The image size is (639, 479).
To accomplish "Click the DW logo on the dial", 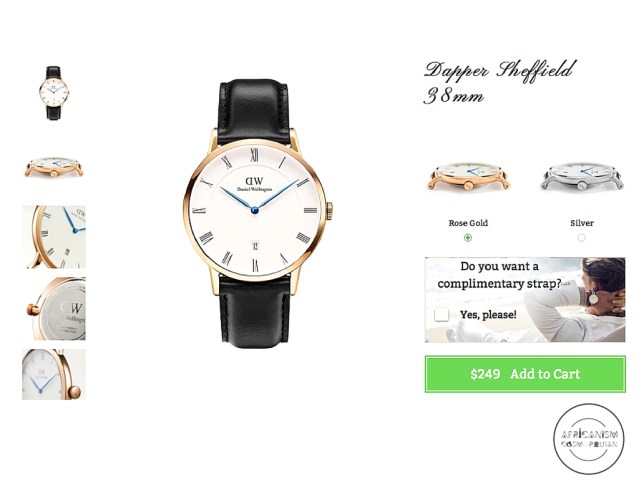I will tap(254, 181).
